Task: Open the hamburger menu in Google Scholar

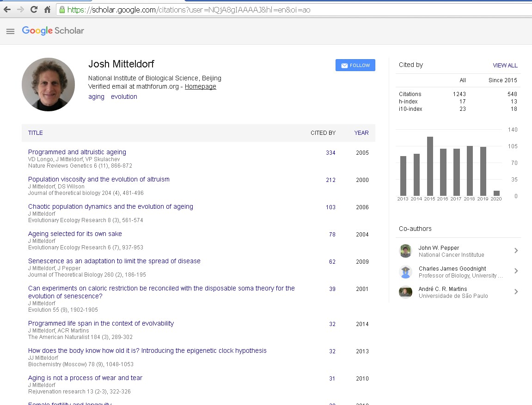Action: pyautogui.click(x=10, y=31)
